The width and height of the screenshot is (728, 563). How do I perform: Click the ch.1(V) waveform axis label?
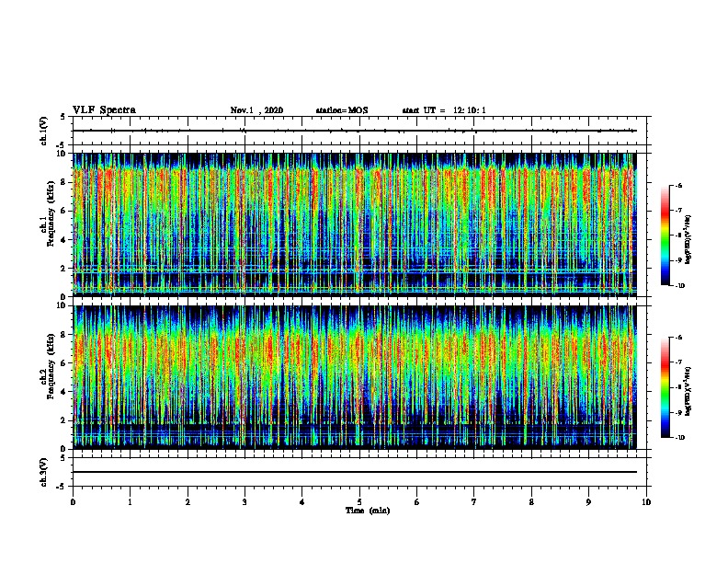[x=44, y=131]
